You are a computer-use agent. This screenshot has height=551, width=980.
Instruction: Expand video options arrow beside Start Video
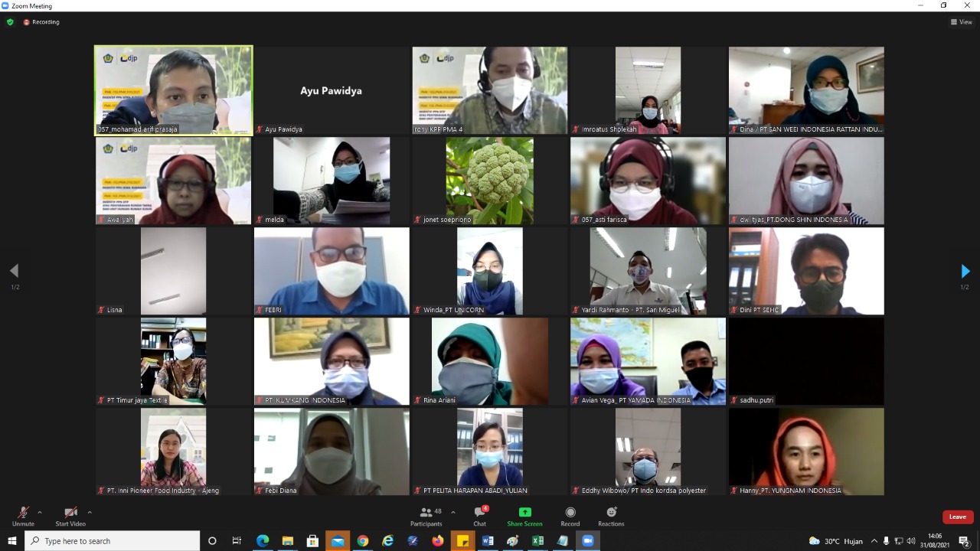90,513
